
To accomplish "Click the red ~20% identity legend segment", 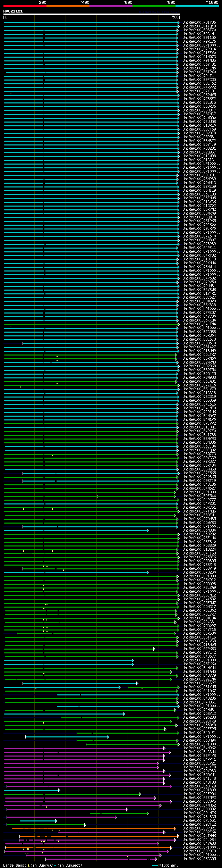I will click(25, 6).
